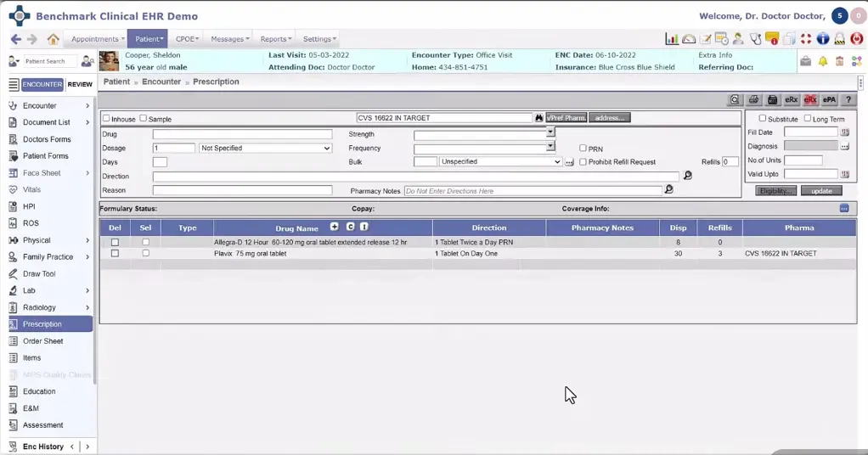Click the Fill Date calendar icon
868x455 pixels.
845,132
